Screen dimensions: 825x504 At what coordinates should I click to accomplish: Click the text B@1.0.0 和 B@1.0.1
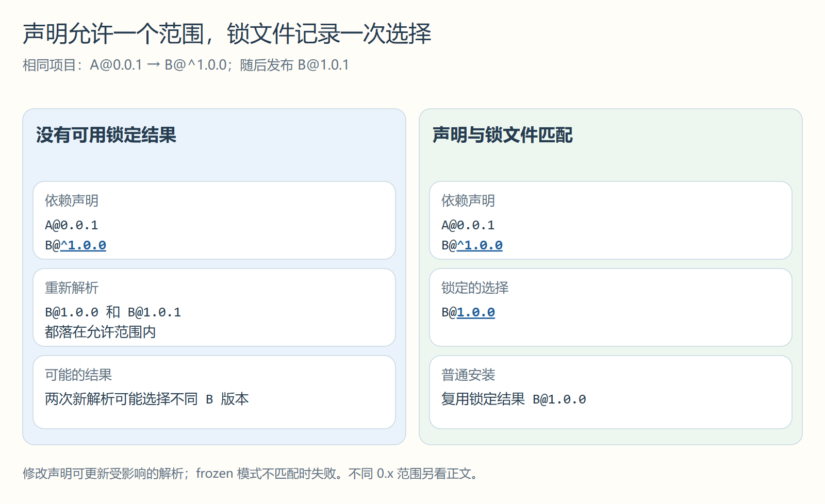click(113, 312)
